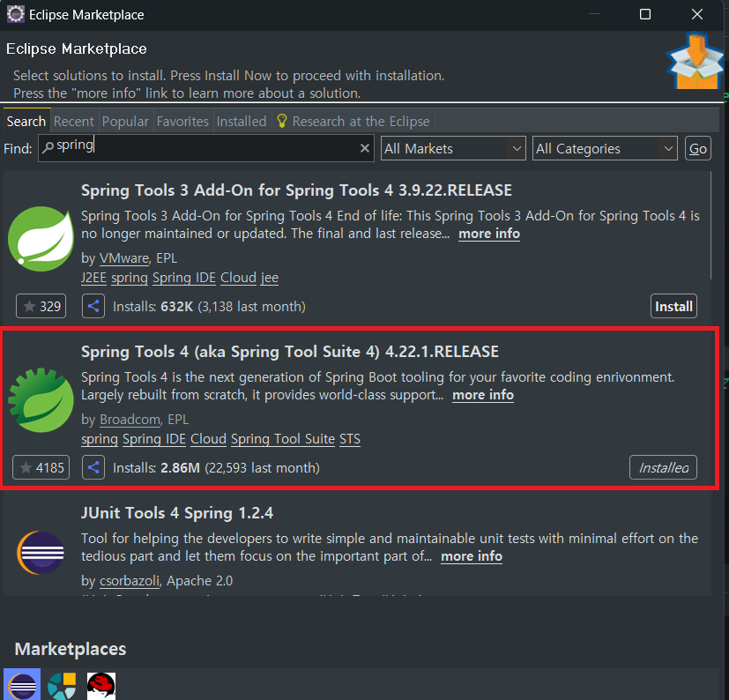Favorite Spring Tools 4 with 4185 stars
The image size is (729, 700).
[41, 467]
